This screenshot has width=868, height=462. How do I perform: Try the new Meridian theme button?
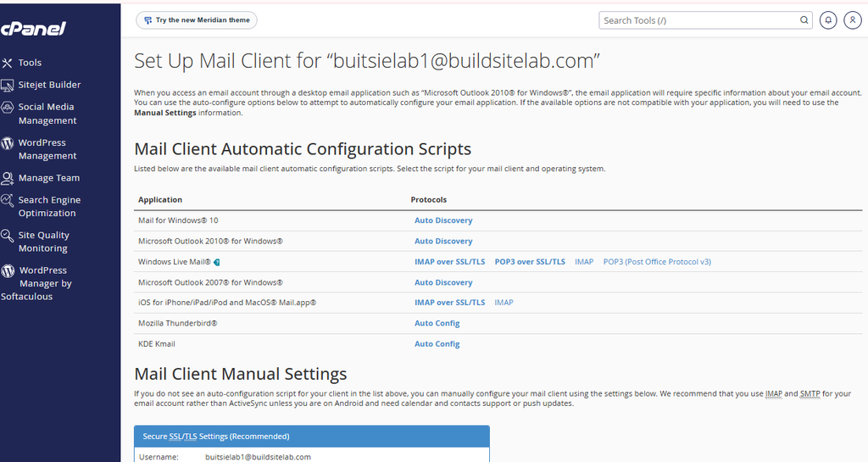pyautogui.click(x=197, y=20)
